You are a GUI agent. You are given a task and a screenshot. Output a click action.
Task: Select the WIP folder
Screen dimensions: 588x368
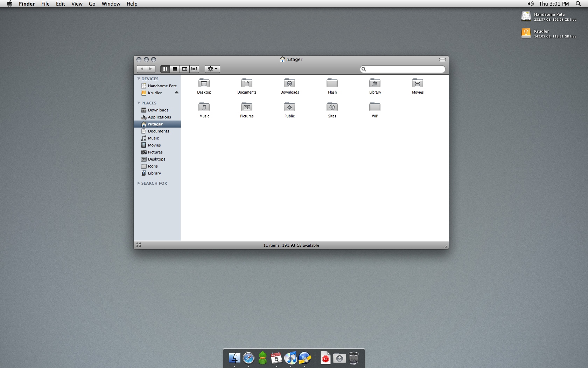tap(375, 107)
